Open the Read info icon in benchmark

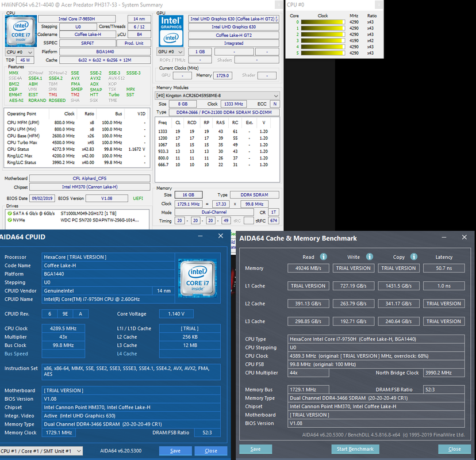324,257
